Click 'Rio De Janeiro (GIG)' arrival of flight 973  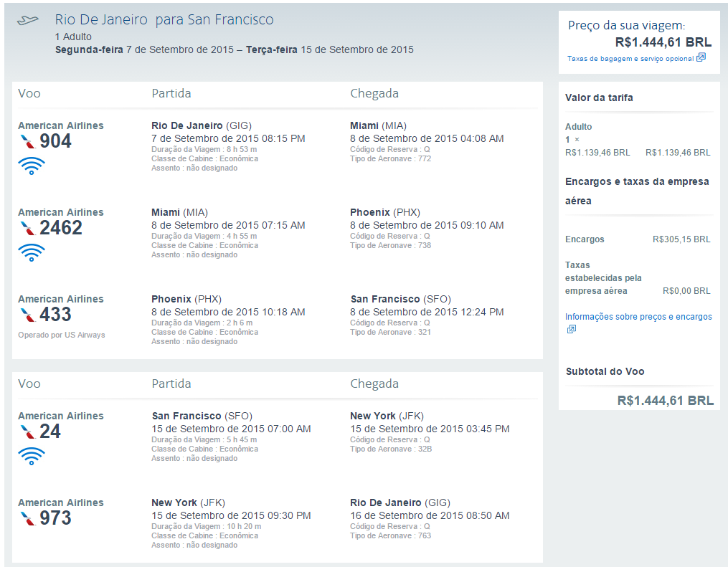point(400,503)
